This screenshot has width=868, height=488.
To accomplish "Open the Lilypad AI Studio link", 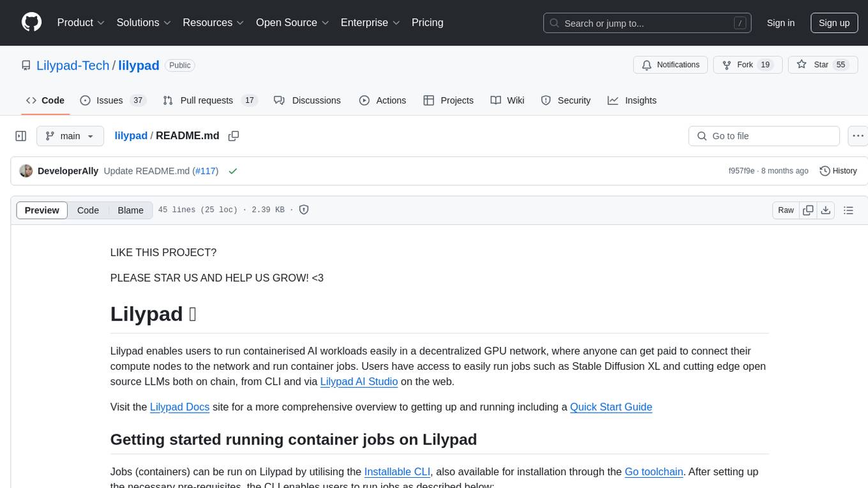I will 359,381.
